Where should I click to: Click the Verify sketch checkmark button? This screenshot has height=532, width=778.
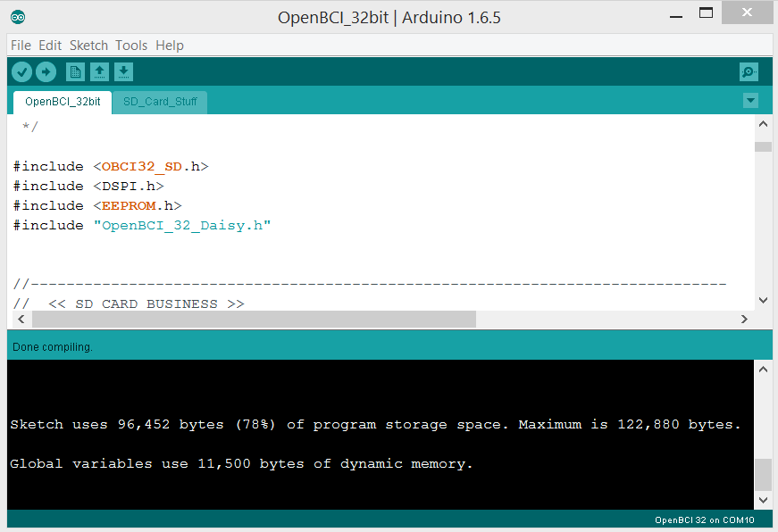[21, 72]
